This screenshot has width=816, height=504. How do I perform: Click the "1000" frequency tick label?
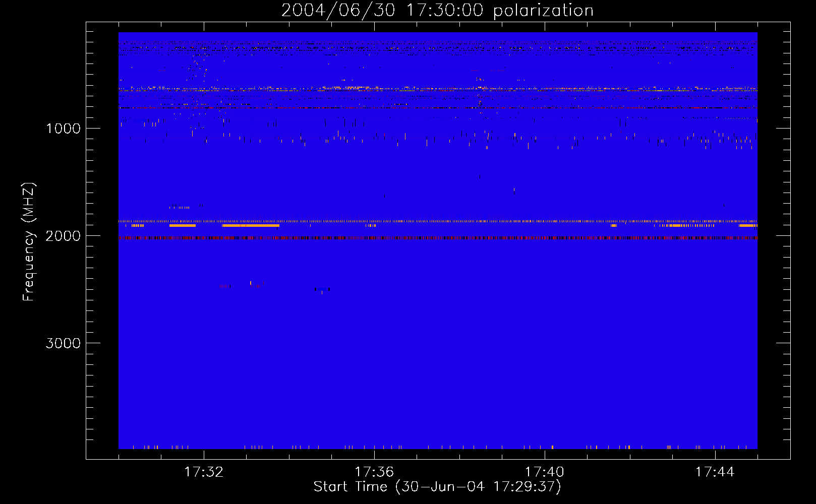tap(63, 129)
